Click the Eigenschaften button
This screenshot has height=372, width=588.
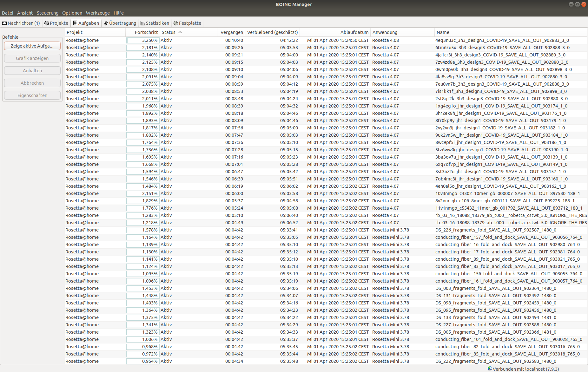[32, 95]
